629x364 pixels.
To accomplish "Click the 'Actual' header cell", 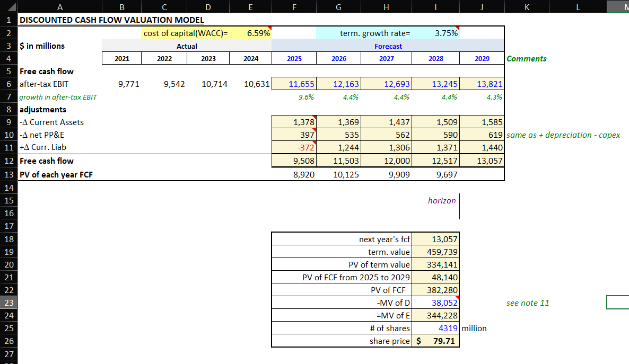I will tap(187, 46).
